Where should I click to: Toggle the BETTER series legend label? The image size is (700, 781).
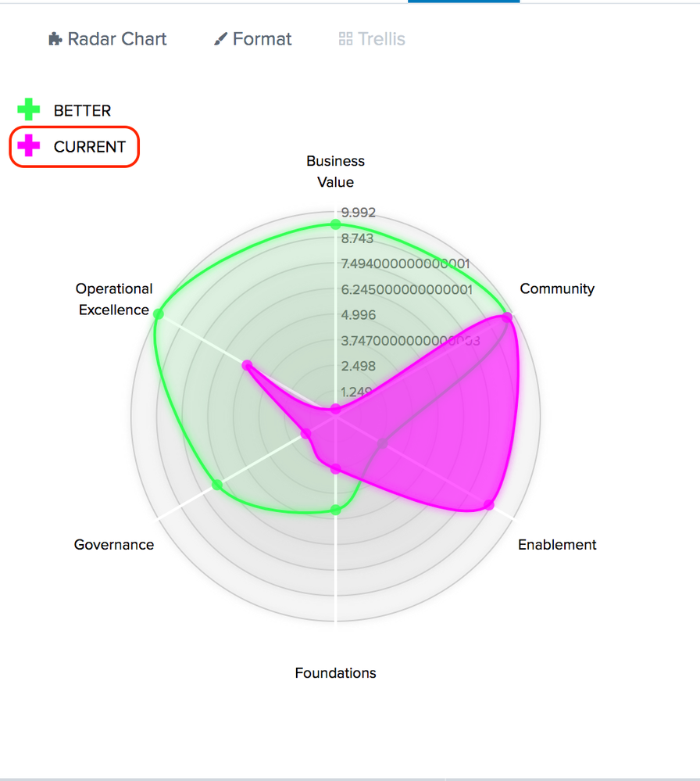point(82,110)
